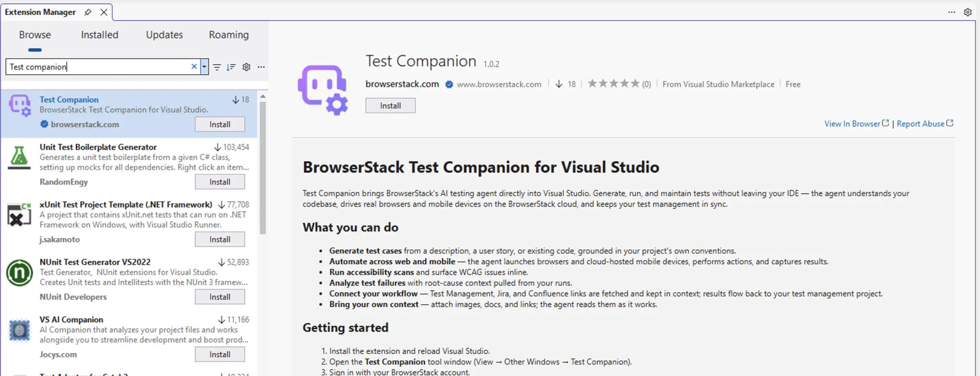Click the Jocys.com publisher name
This screenshot has width=980, height=376.
tap(58, 354)
